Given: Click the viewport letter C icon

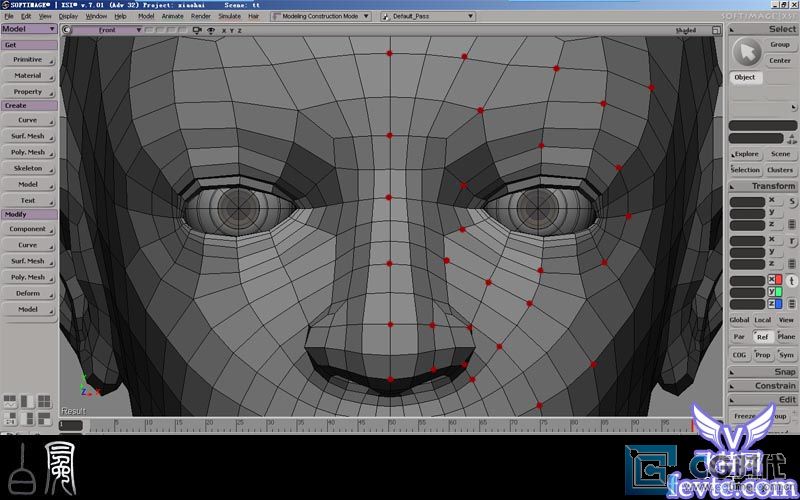Looking at the screenshot, I should [68, 30].
